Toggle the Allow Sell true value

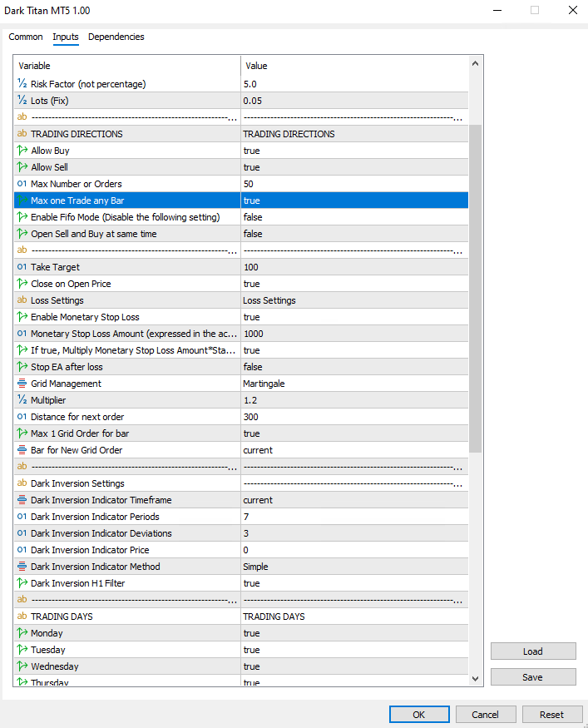(251, 167)
